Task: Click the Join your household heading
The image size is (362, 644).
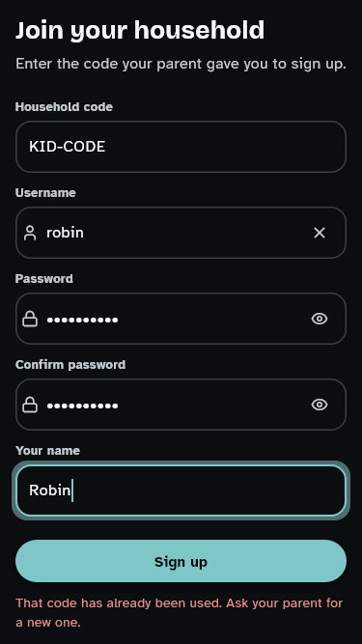Action: pyautogui.click(x=140, y=30)
